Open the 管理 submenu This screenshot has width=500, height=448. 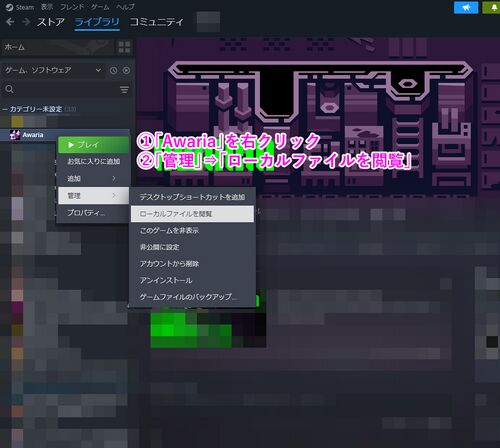93,196
